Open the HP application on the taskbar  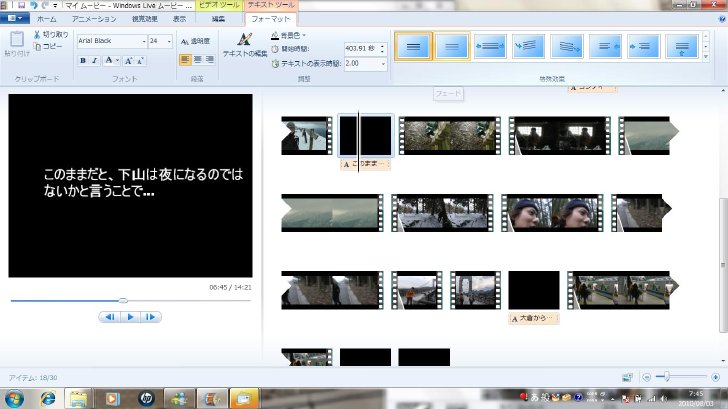click(x=146, y=399)
